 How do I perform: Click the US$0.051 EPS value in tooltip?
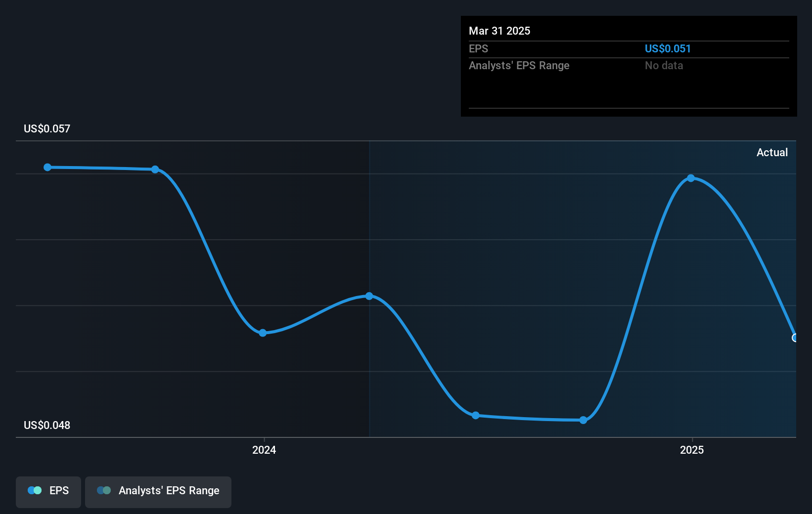click(x=668, y=49)
